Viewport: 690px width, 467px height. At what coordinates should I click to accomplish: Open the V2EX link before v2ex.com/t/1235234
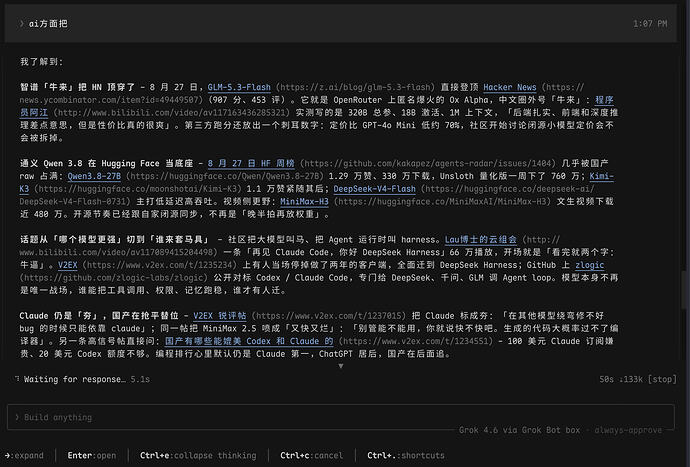tap(68, 265)
